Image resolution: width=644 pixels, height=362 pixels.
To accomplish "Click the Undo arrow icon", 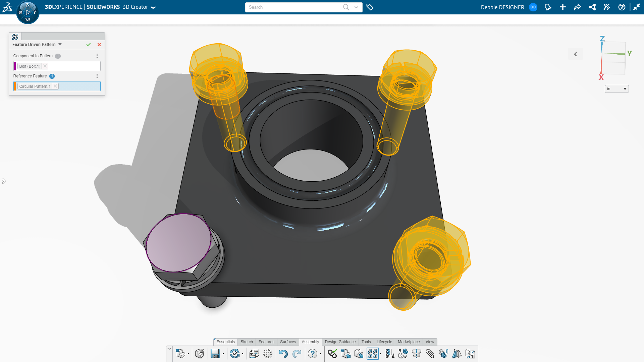I will [x=283, y=354].
